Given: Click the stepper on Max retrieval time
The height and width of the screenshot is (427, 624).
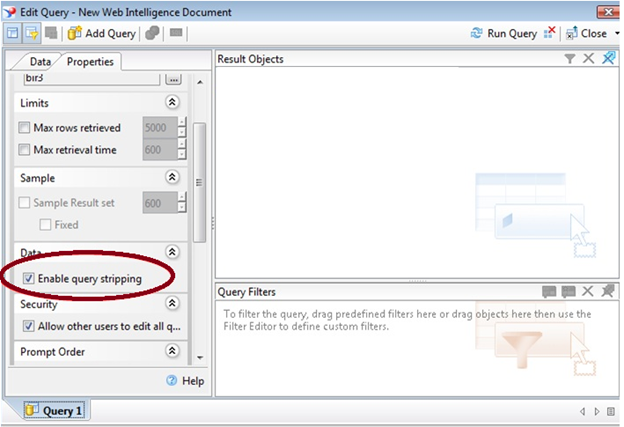Looking at the screenshot, I should [x=182, y=150].
